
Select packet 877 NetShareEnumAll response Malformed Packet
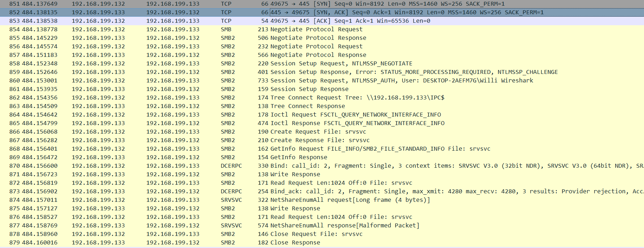(x=322, y=226)
